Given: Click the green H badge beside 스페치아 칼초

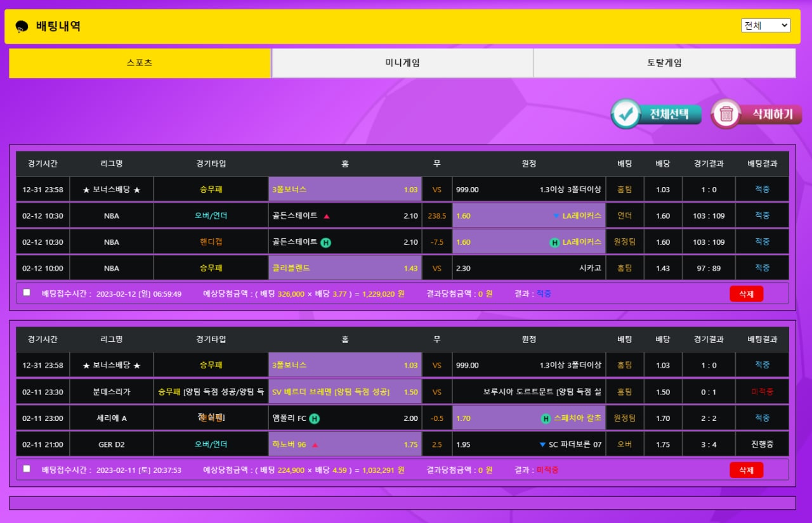Looking at the screenshot, I should pos(546,418).
